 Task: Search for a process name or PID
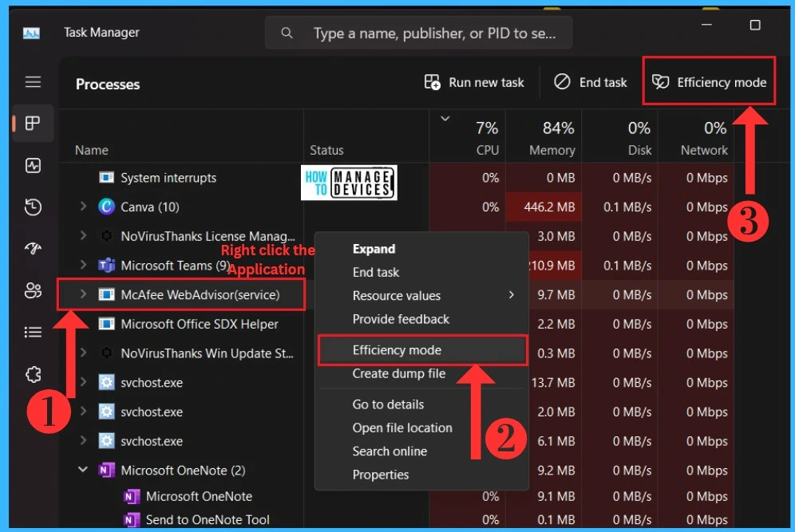point(419,33)
